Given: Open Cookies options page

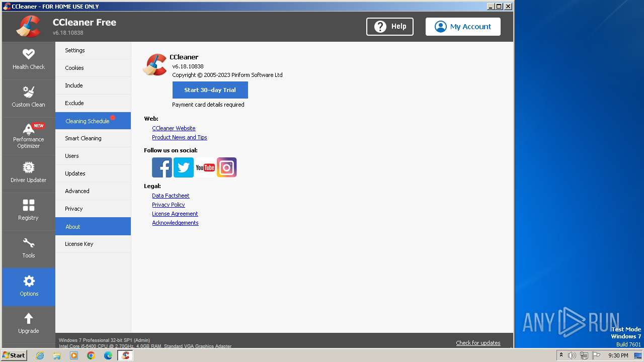Looking at the screenshot, I should pos(93,68).
